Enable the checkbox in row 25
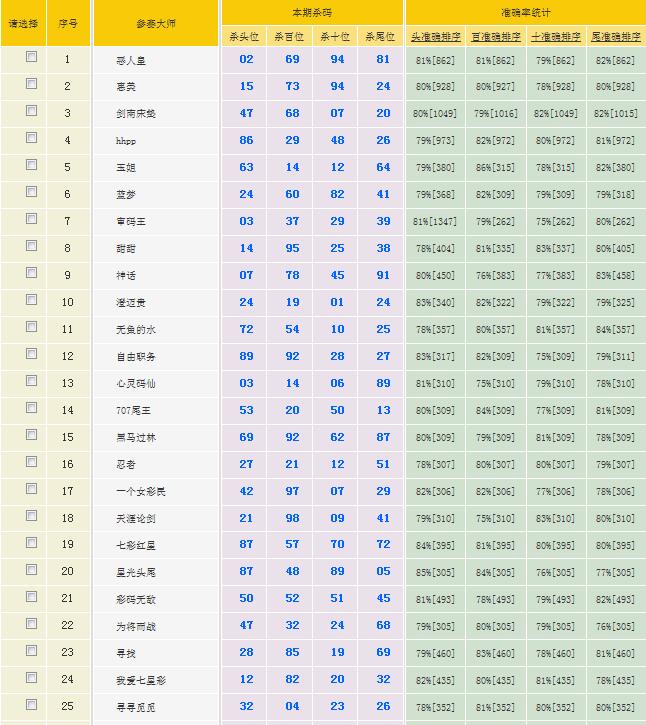The height and width of the screenshot is (725, 646). click(31, 704)
